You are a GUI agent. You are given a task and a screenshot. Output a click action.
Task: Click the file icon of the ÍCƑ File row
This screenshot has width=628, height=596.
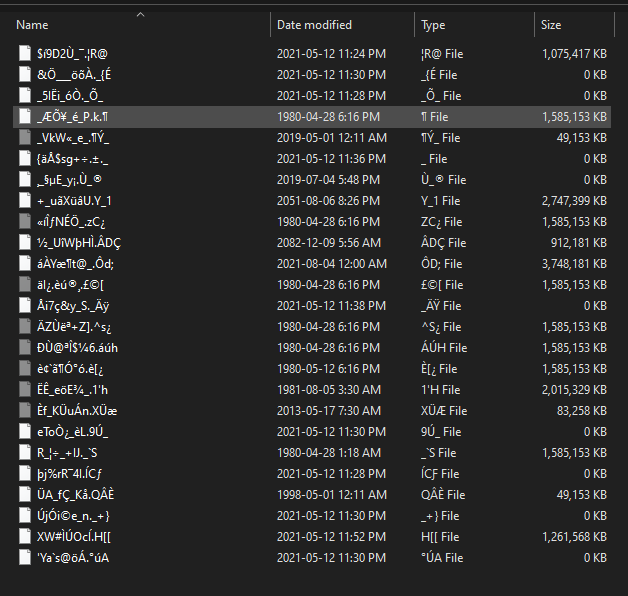click(x=25, y=473)
